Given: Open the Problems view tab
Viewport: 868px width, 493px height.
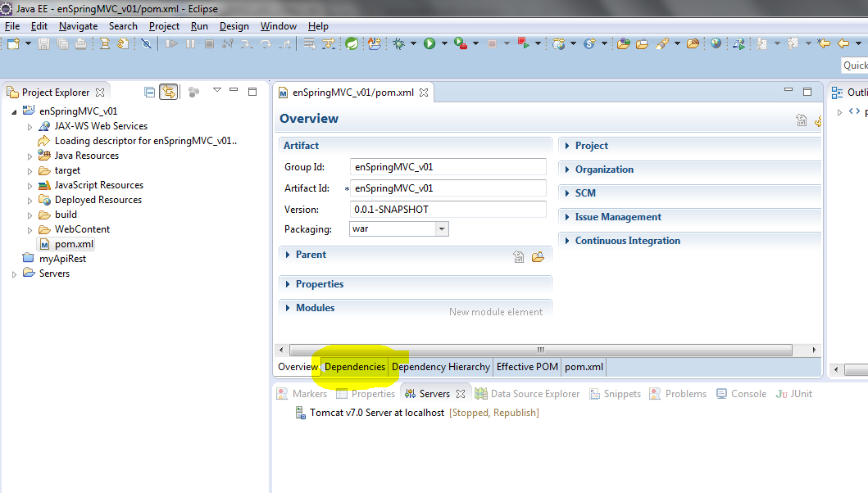Looking at the screenshot, I should [678, 393].
